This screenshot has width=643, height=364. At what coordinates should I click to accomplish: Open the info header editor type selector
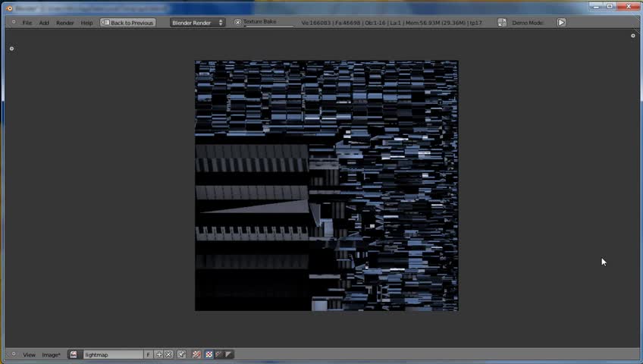point(14,22)
